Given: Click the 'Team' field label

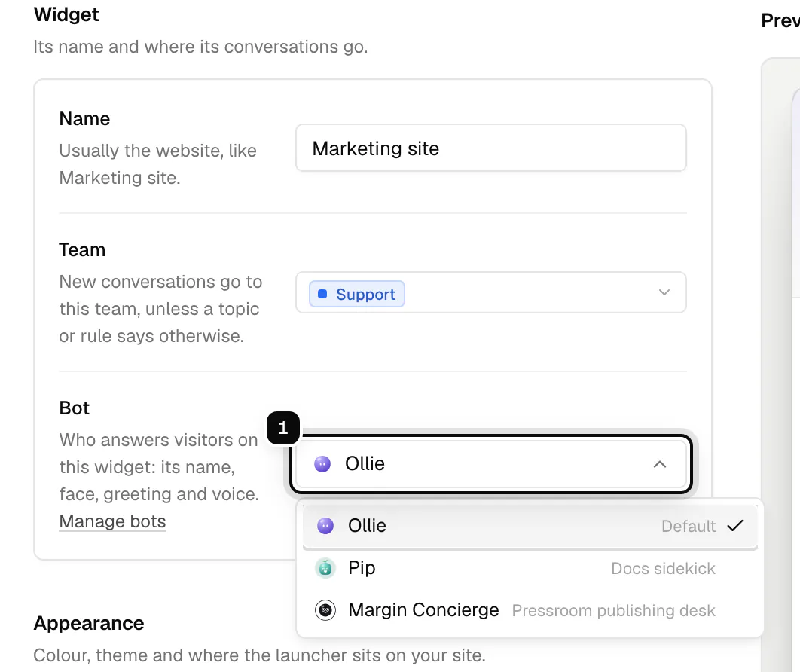Looking at the screenshot, I should click(82, 250).
